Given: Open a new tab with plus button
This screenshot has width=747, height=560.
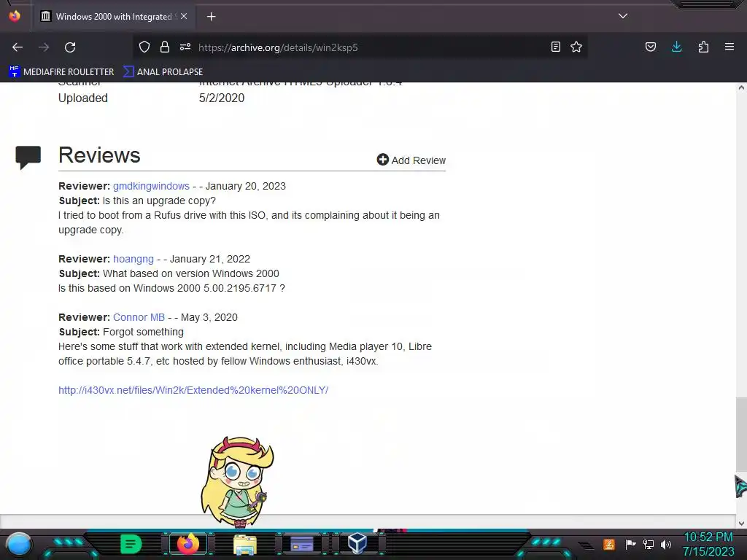Looking at the screenshot, I should (x=211, y=17).
